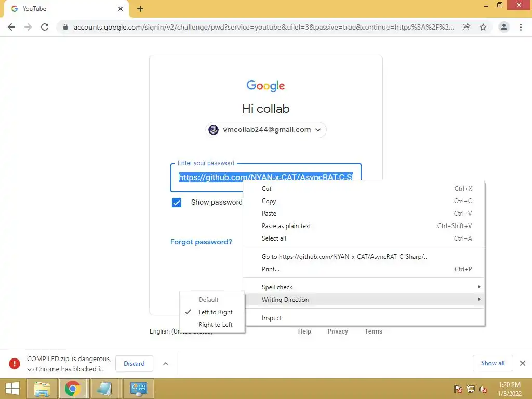Viewport: 532px width, 399px height.
Task: Open the Privacy footer link
Action: [x=338, y=331]
